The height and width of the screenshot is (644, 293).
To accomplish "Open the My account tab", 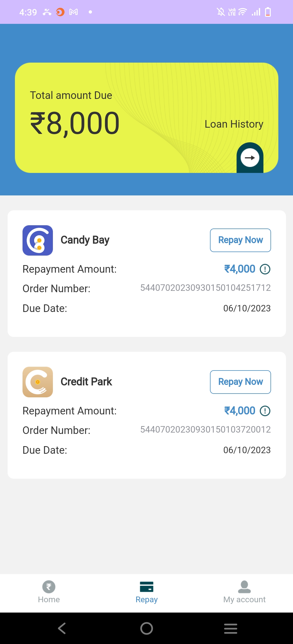I will pos(244,592).
